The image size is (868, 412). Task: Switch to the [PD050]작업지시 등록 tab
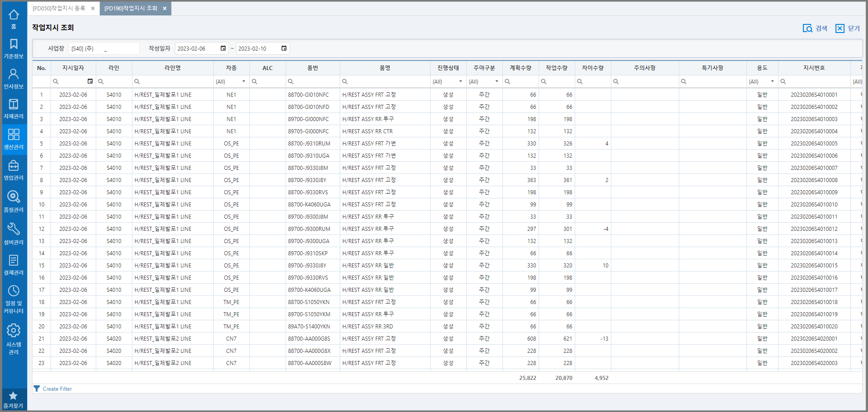(59, 9)
